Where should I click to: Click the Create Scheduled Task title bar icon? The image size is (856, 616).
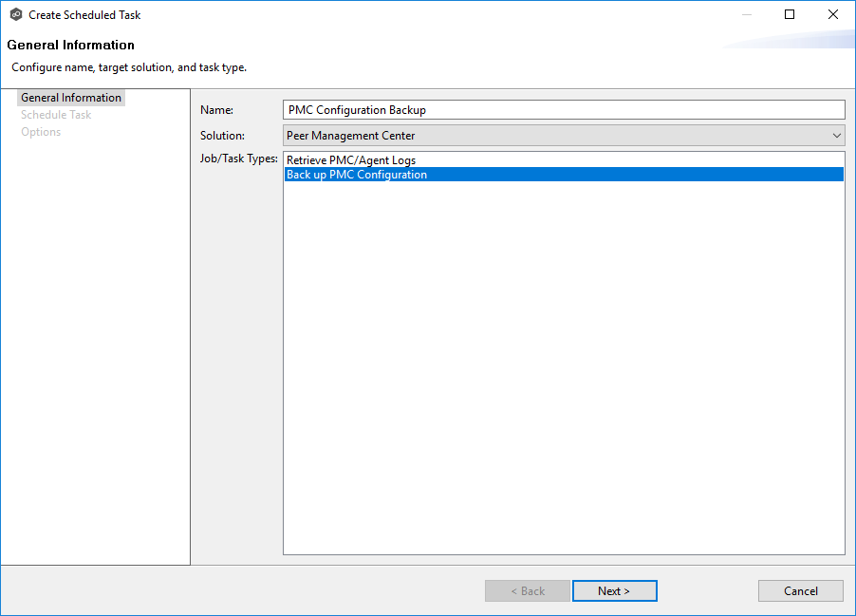click(13, 14)
